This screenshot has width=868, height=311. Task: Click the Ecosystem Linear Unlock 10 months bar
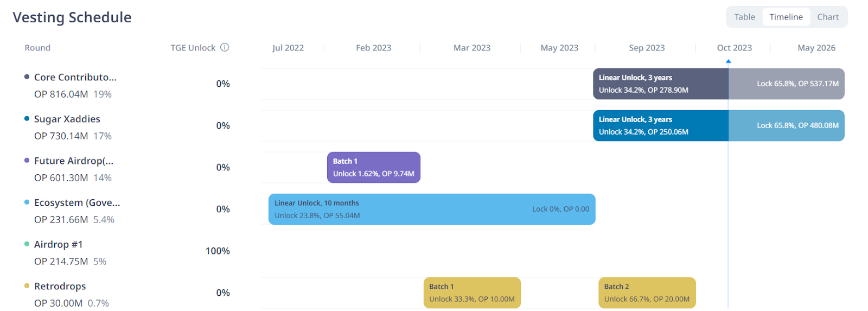point(432,209)
